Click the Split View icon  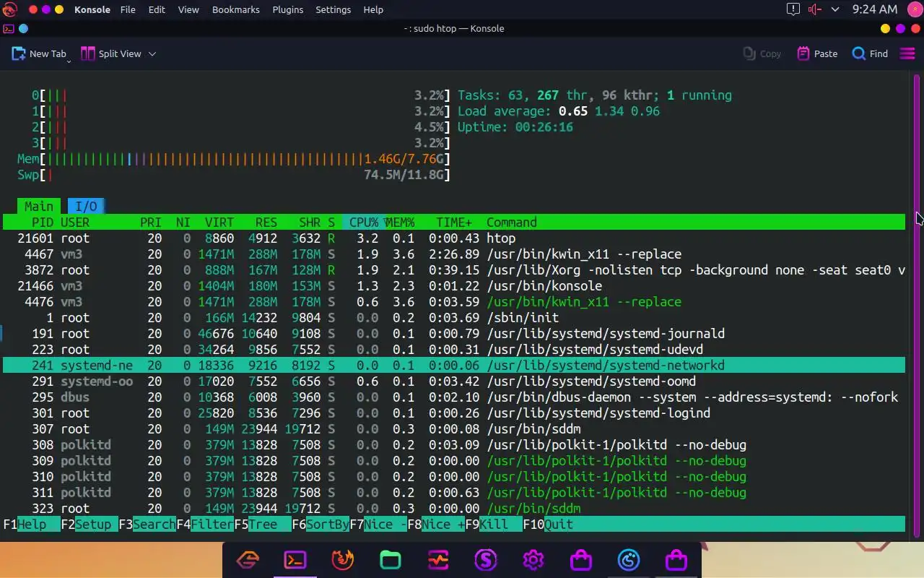point(88,53)
